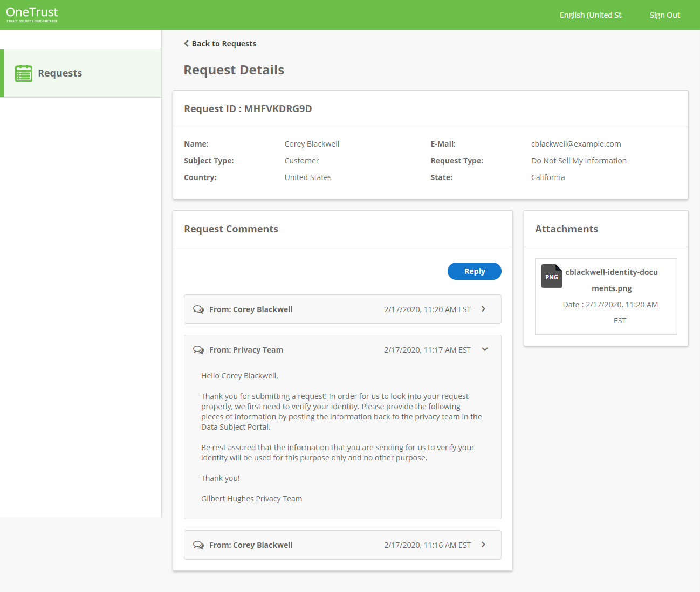
Task: Open the English (United States) language dropdown
Action: [591, 15]
